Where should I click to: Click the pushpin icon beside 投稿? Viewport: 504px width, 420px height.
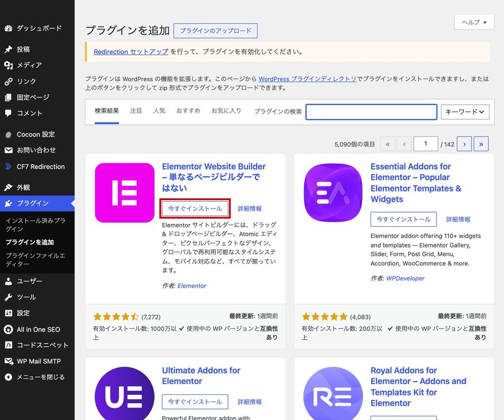coord(9,49)
